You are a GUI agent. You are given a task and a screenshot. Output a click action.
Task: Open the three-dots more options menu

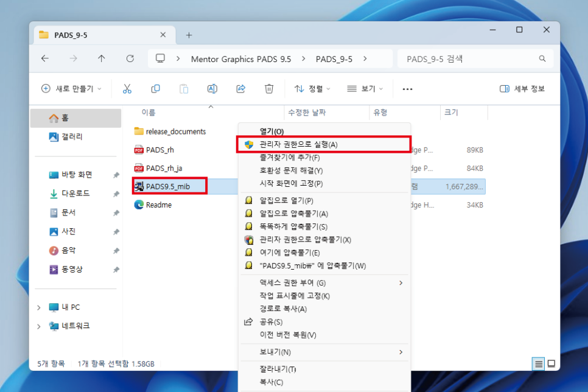coord(407,89)
